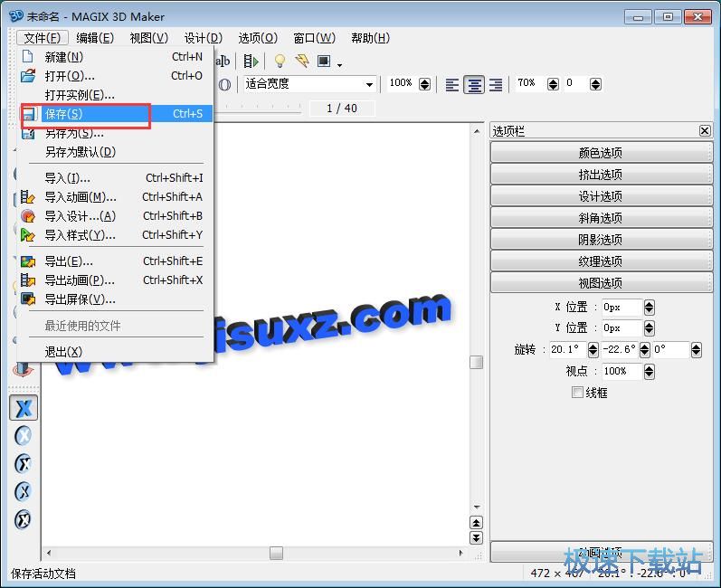Click the 1 / 40 frame counter
This screenshot has width=721, height=588.
[x=342, y=109]
